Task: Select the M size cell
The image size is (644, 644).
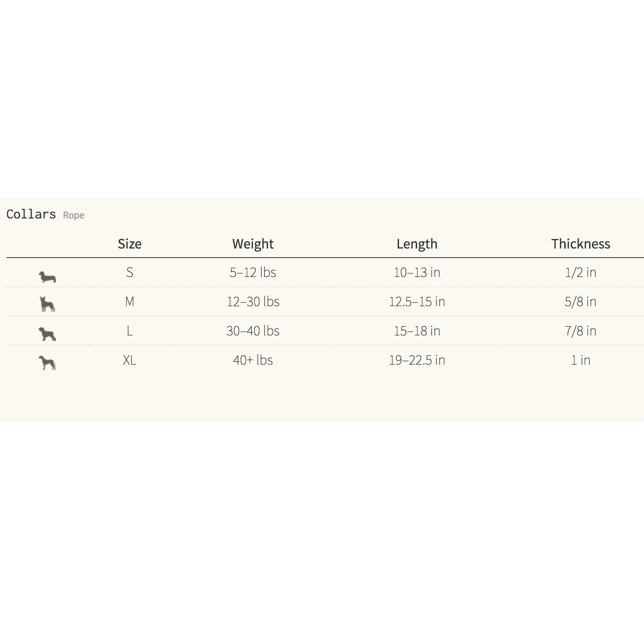Action: click(x=130, y=301)
